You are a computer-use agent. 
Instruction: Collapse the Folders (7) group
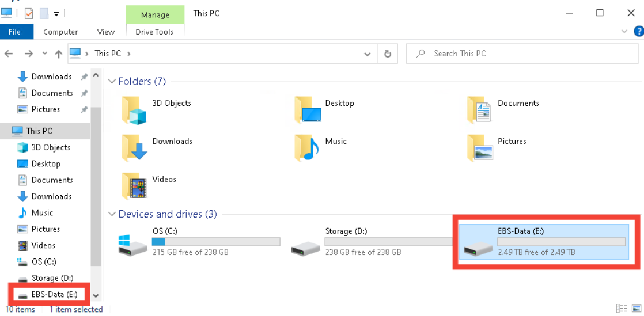coord(112,82)
